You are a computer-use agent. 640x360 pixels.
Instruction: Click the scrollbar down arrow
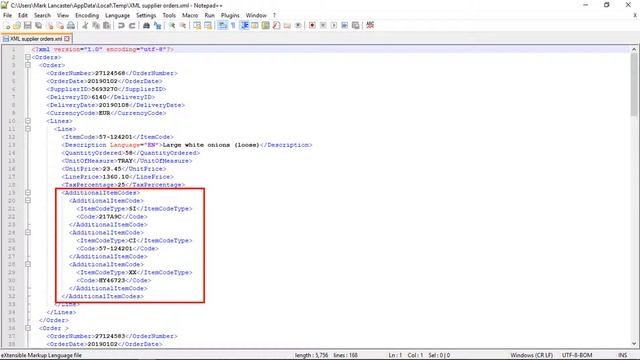tap(634, 343)
